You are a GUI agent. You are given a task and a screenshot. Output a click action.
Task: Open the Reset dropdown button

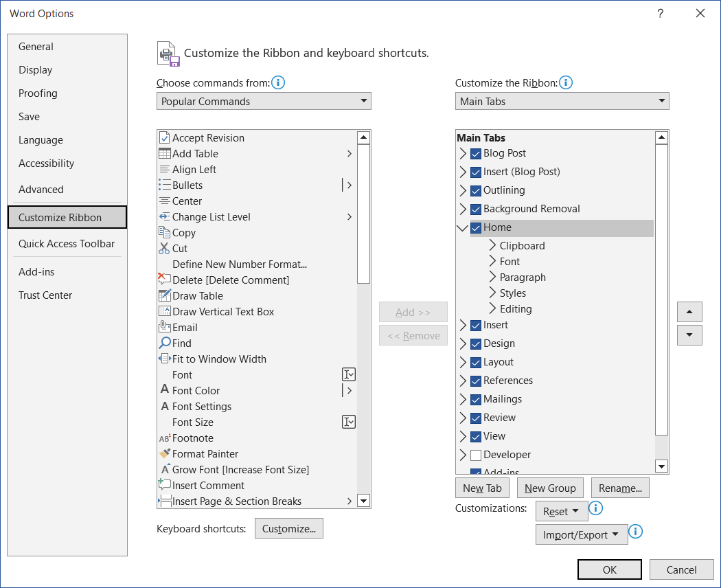562,511
